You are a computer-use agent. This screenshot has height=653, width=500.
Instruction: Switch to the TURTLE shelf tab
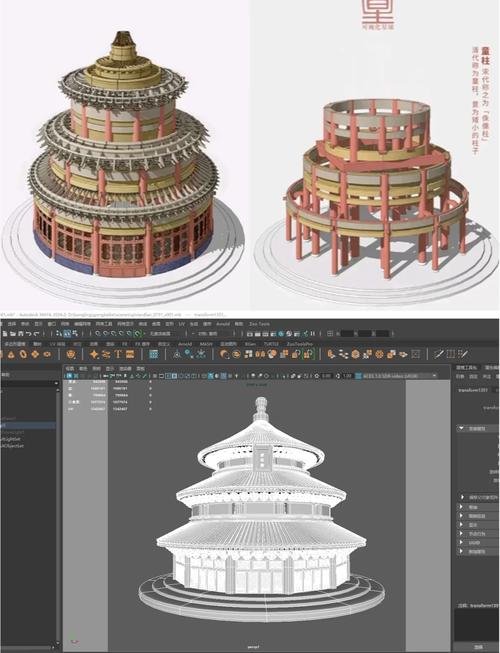tap(271, 344)
